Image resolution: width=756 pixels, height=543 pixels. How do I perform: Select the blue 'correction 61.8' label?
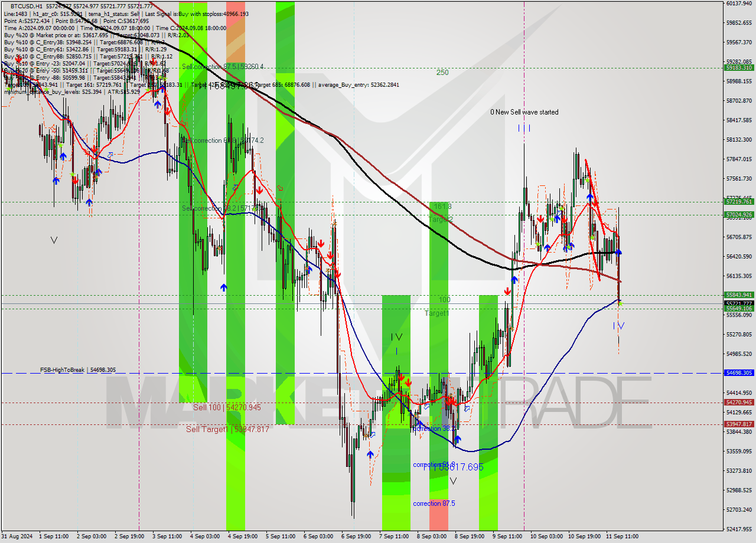[434, 465]
